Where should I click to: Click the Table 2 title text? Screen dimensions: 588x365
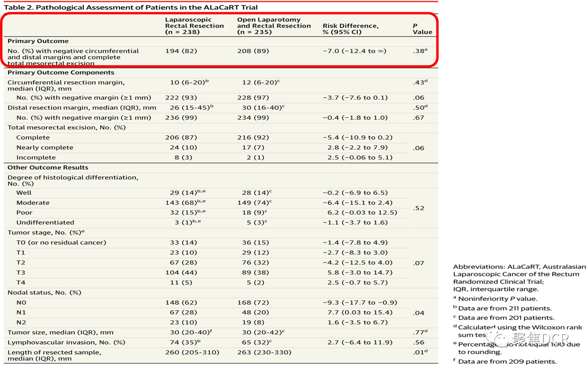pos(130,7)
